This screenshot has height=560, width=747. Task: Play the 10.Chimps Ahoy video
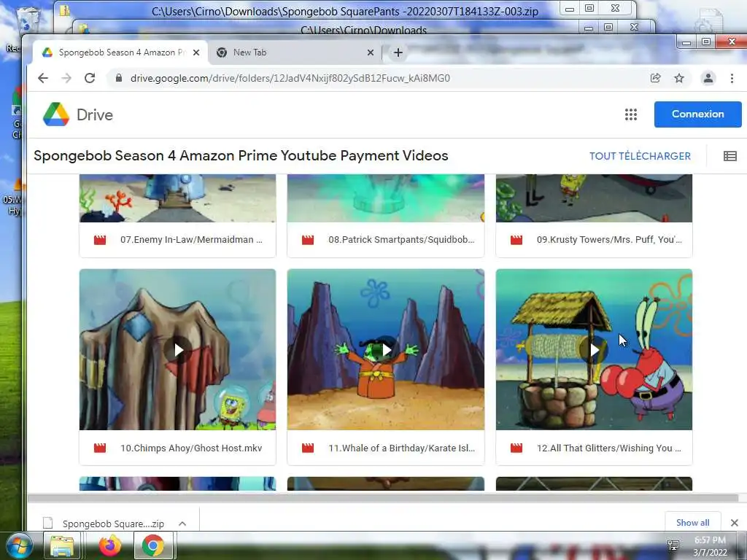click(178, 350)
